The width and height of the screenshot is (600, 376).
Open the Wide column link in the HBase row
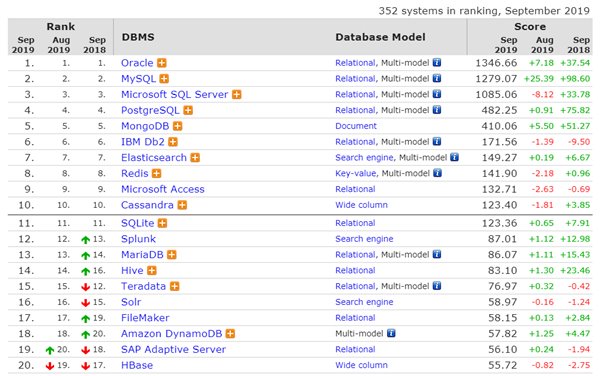click(x=361, y=365)
